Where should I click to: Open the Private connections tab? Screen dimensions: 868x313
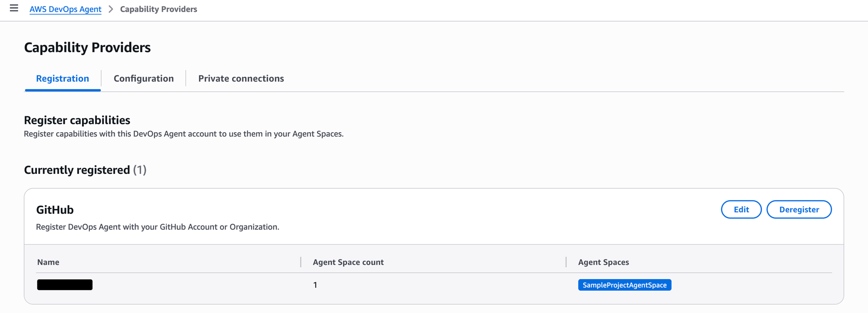[x=241, y=78]
